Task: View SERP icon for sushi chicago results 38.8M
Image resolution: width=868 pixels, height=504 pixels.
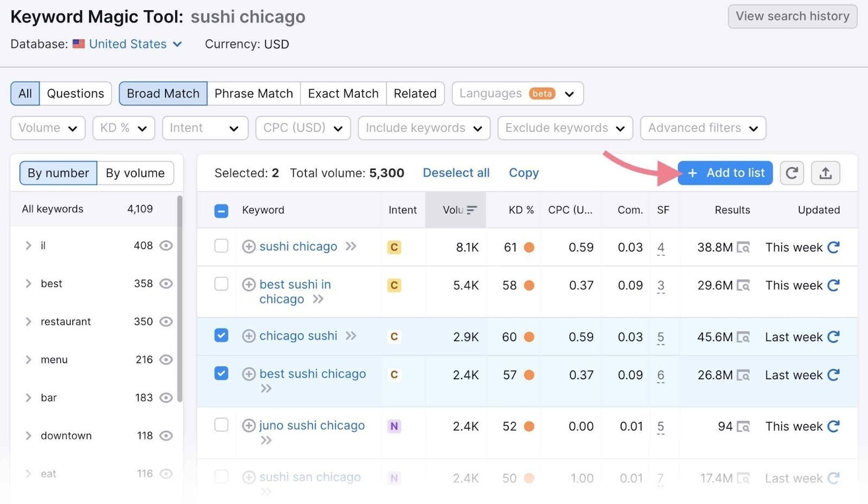Action: coord(743,248)
